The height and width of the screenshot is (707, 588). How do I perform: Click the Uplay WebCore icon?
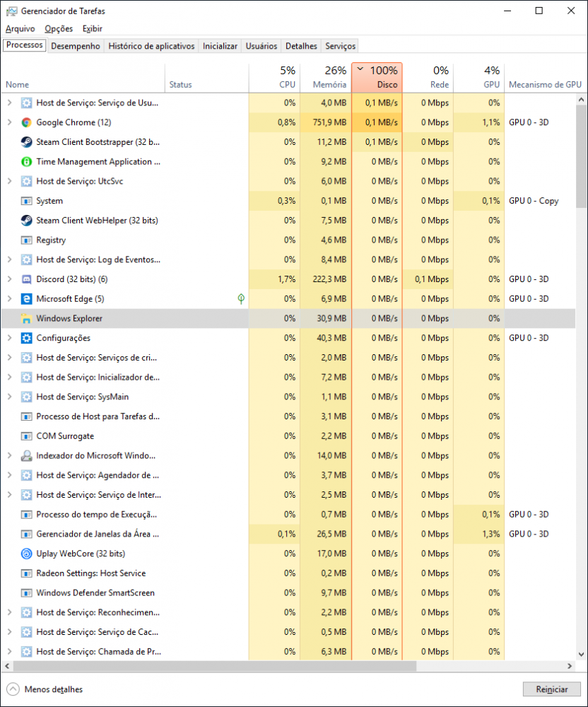26,554
